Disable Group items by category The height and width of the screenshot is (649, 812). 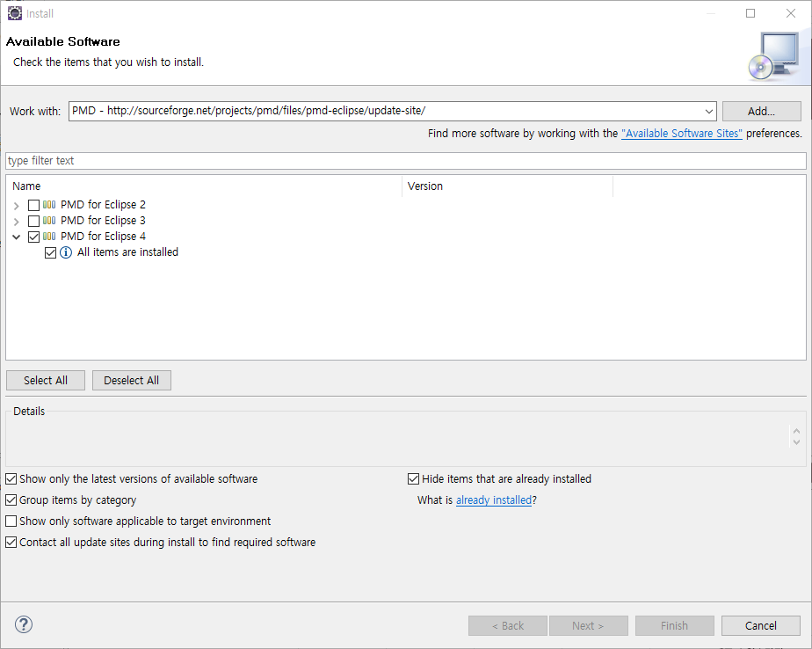coord(11,500)
